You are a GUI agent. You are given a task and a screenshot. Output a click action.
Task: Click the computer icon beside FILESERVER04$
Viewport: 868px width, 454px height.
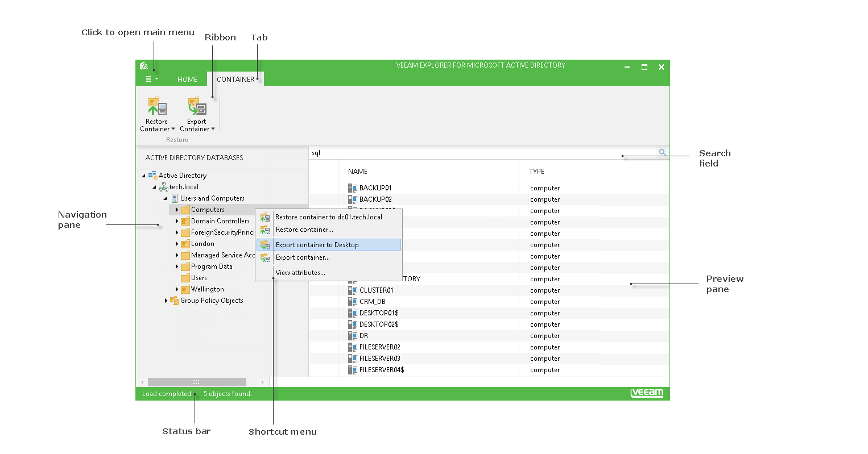(353, 370)
